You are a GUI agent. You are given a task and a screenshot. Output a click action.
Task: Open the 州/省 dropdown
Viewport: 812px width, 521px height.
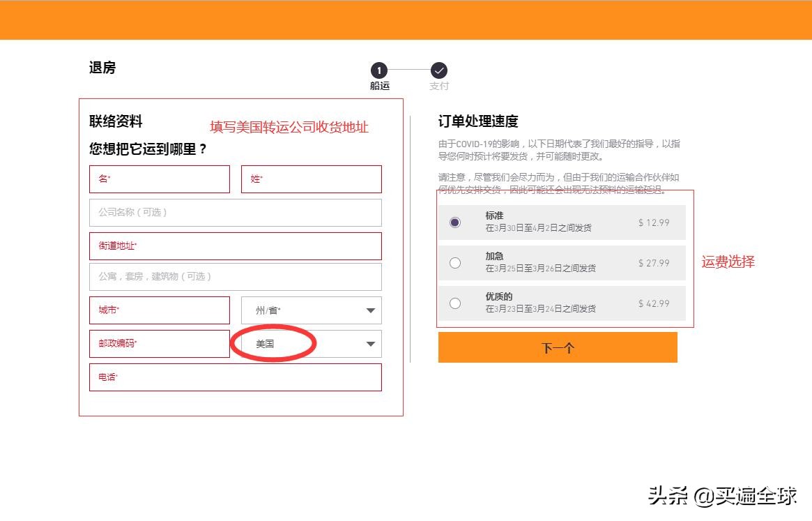pos(311,310)
